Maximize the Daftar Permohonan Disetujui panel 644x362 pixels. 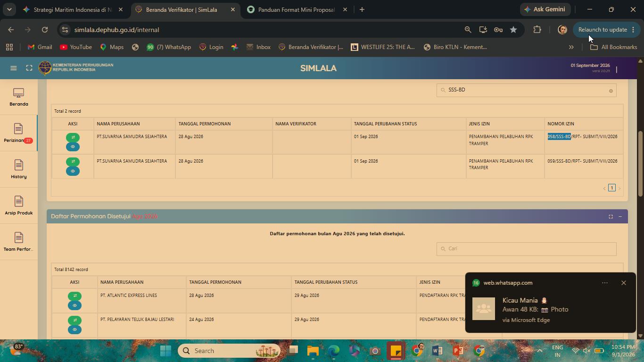(x=611, y=217)
